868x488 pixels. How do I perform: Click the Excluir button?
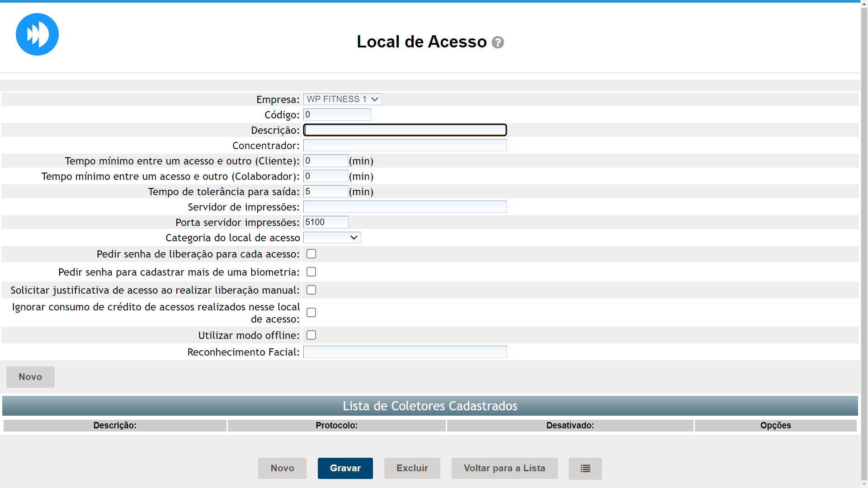(412, 469)
